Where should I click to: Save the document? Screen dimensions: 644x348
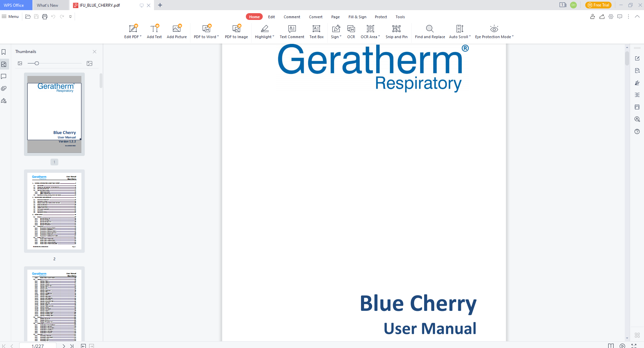36,17
